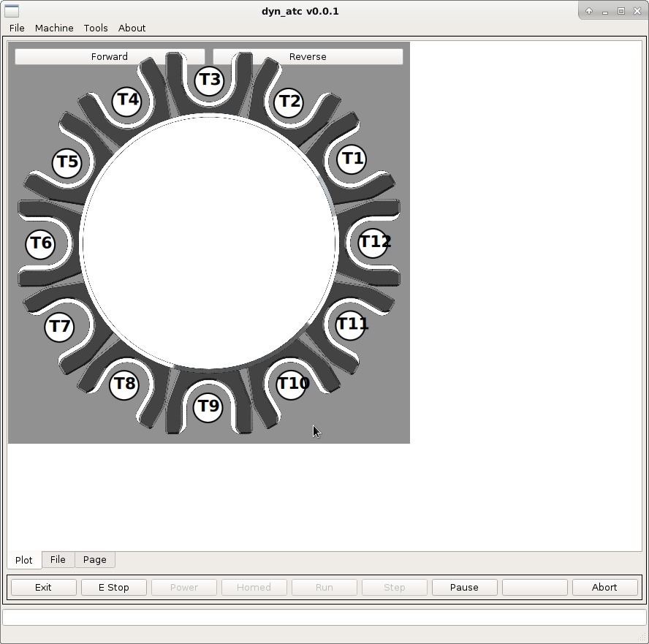Open the Tools menu
Image resolution: width=649 pixels, height=644 pixels.
96,29
